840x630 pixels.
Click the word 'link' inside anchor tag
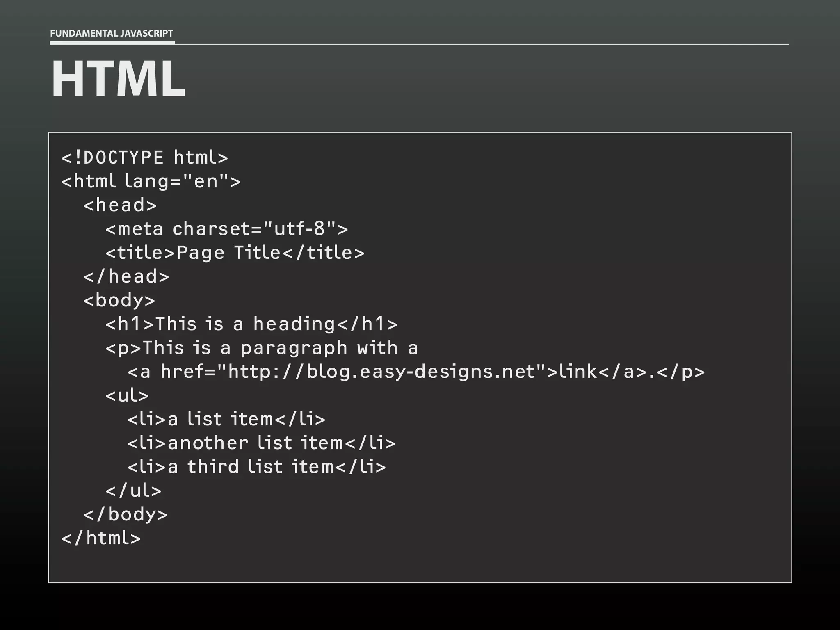click(578, 372)
